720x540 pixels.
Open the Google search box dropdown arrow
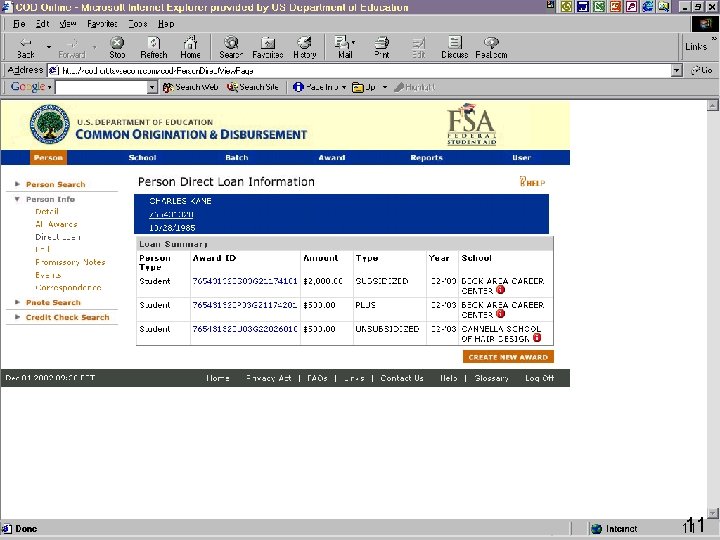[152, 87]
